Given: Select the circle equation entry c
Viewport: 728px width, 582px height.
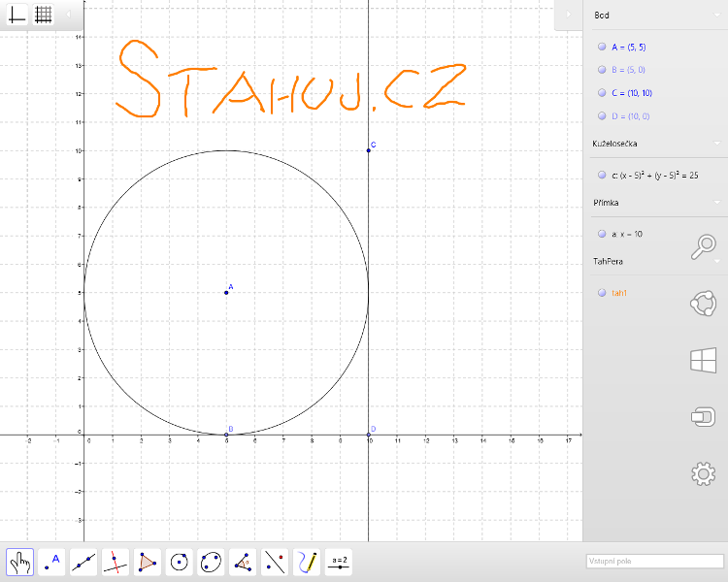Looking at the screenshot, I should pos(654,175).
